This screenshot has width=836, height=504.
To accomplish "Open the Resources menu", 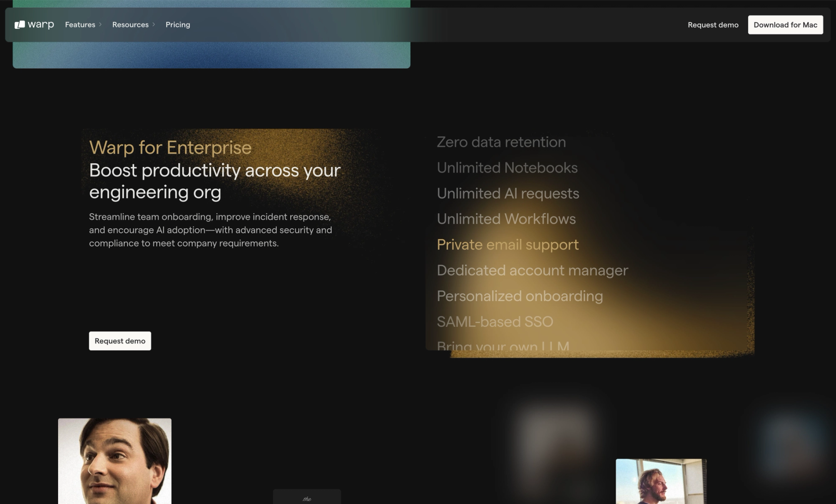I will pos(130,25).
